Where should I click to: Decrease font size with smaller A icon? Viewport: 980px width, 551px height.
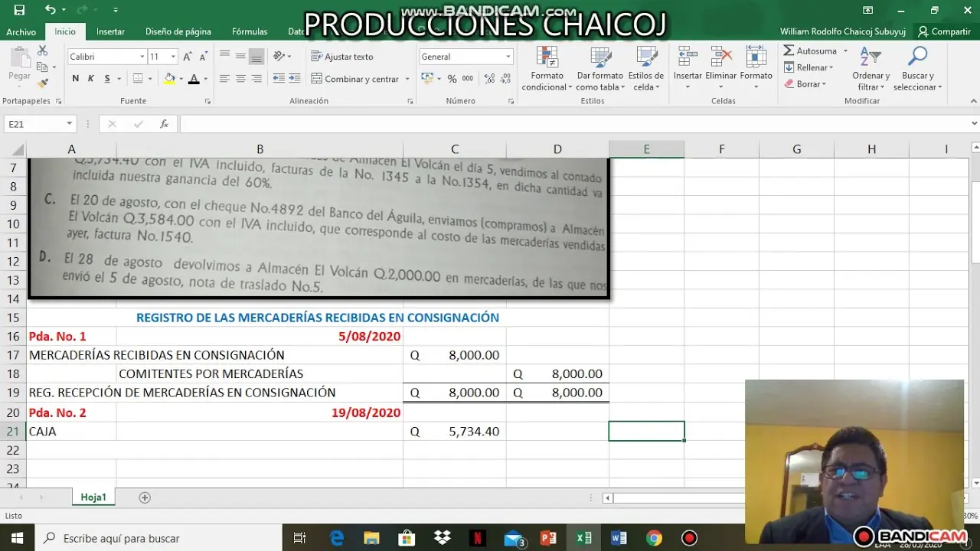point(203,57)
